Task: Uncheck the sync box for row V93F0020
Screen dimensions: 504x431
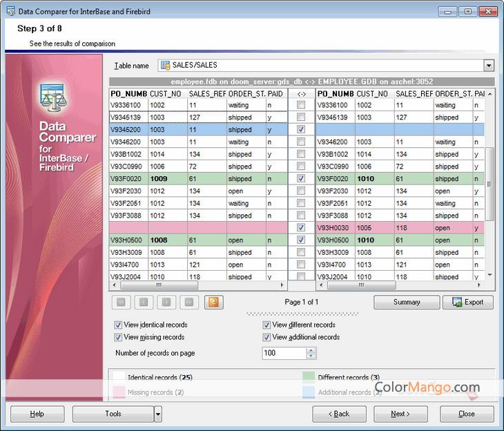Action: click(301, 178)
